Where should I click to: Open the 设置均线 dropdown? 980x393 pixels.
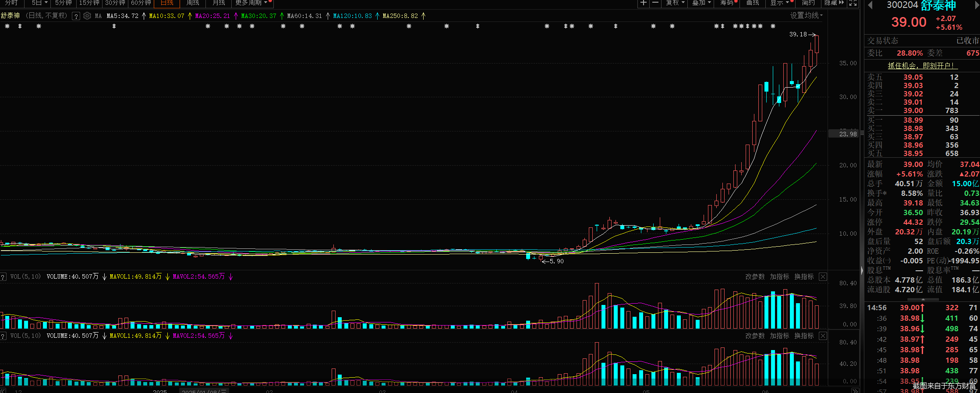(x=806, y=16)
